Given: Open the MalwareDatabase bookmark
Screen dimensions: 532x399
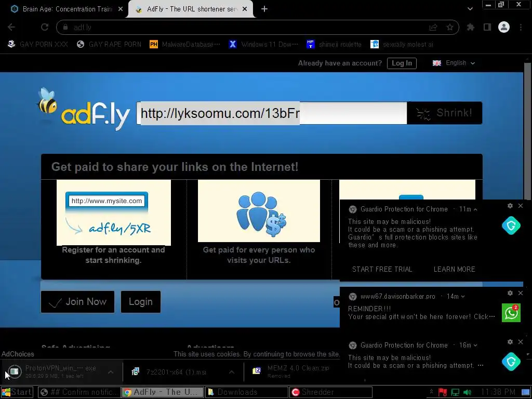Looking at the screenshot, I should pos(185,45).
